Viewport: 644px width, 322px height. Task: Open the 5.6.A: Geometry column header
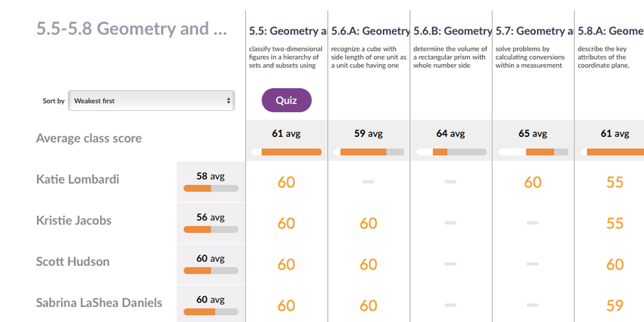(x=370, y=31)
